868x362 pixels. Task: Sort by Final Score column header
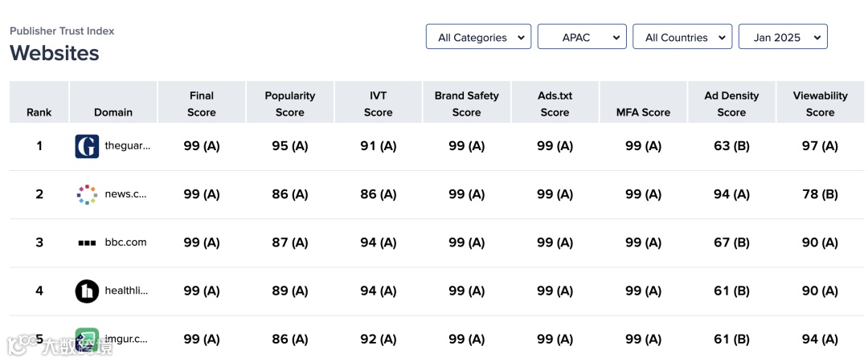tap(202, 104)
